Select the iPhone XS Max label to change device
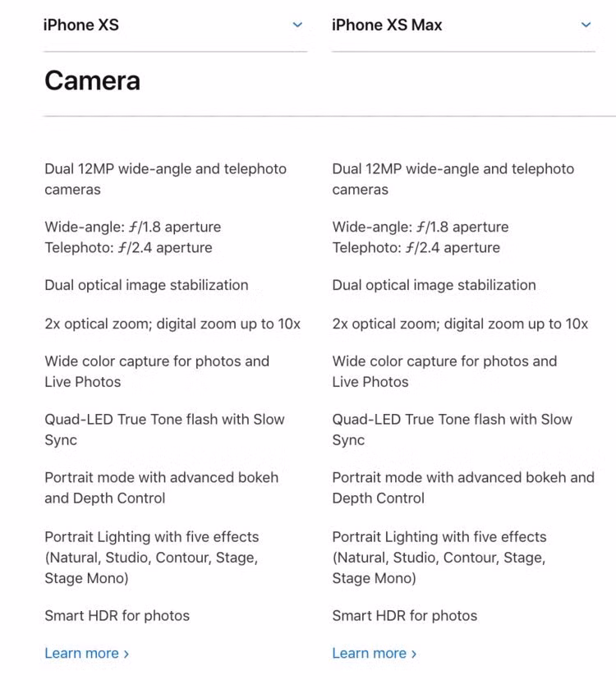This screenshot has height=680, width=616. 385,25
